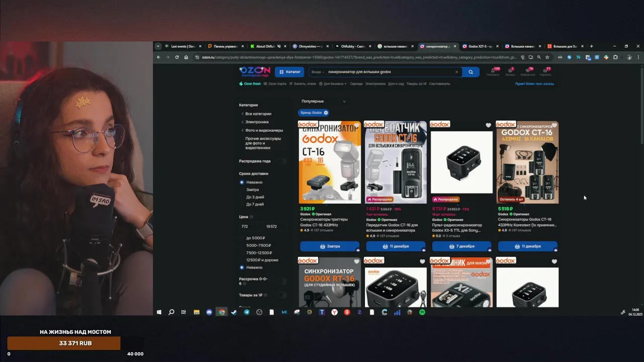Open Godox X3-S TTL product image
Image resolution: width=644 pixels, height=362 pixels.
461,162
